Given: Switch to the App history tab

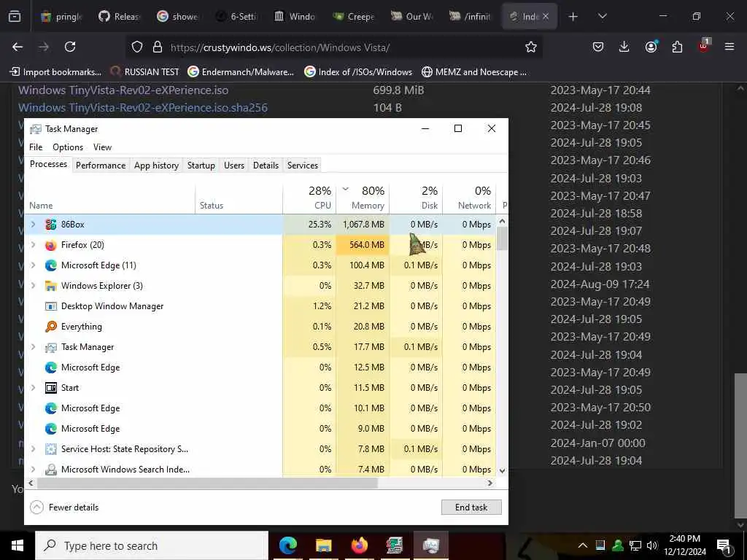Looking at the screenshot, I should 156,166.
